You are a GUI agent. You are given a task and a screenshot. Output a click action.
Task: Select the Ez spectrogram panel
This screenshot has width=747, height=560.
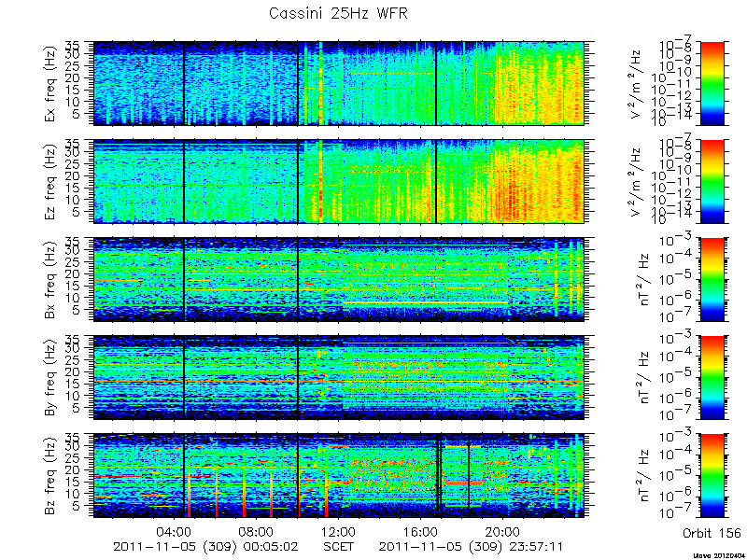[x=339, y=181]
